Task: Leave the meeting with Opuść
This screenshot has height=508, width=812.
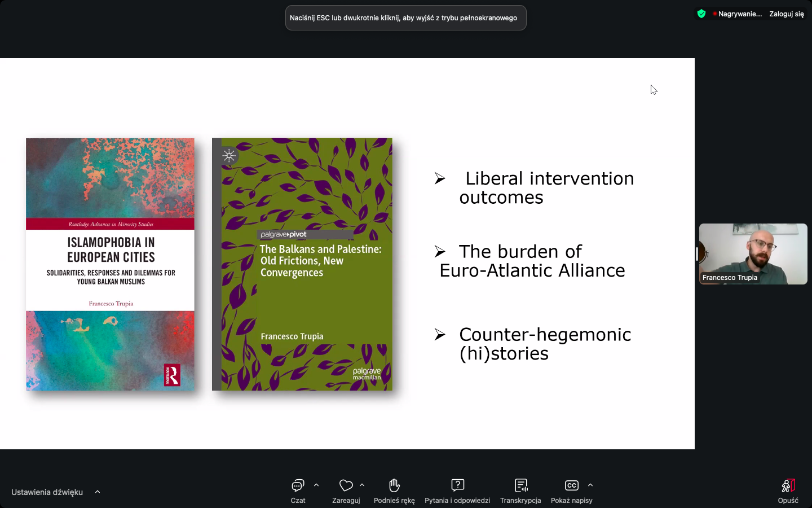Action: 788,491
